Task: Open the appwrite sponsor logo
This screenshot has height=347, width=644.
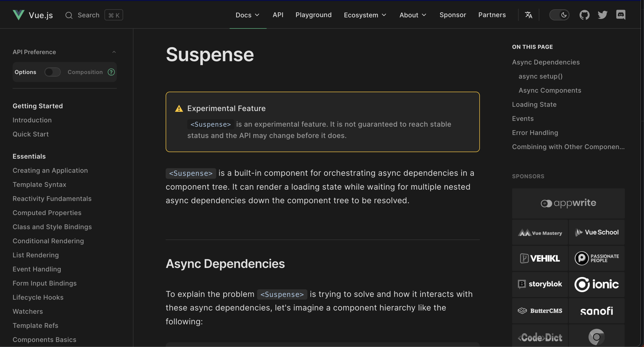Action: click(568, 203)
